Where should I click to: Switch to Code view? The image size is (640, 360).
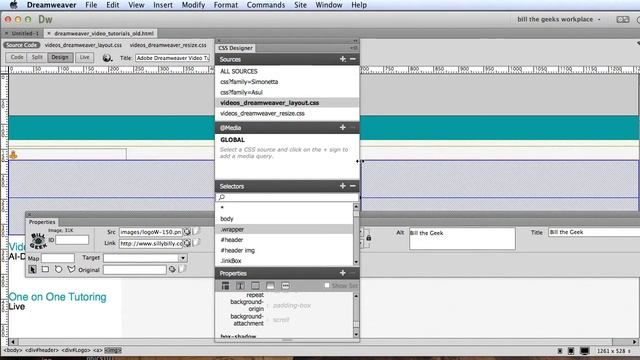point(17,57)
